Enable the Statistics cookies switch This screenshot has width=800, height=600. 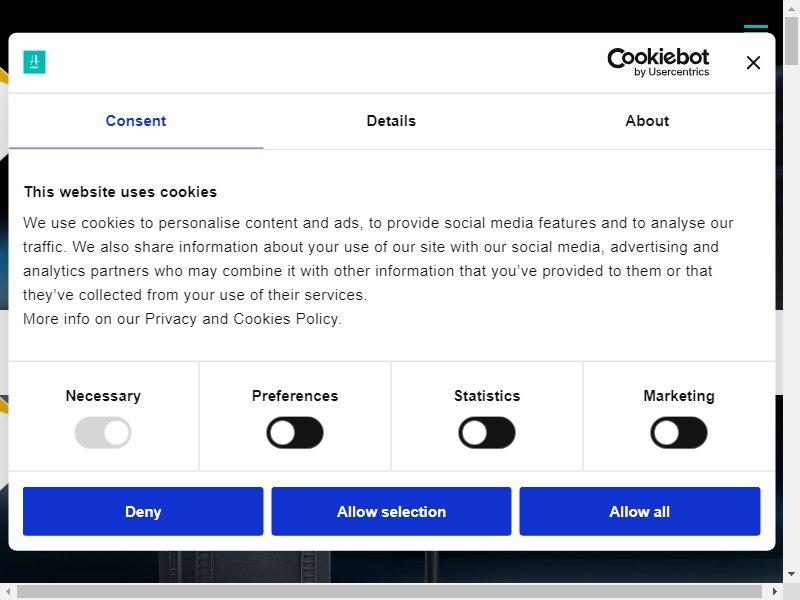(x=487, y=433)
